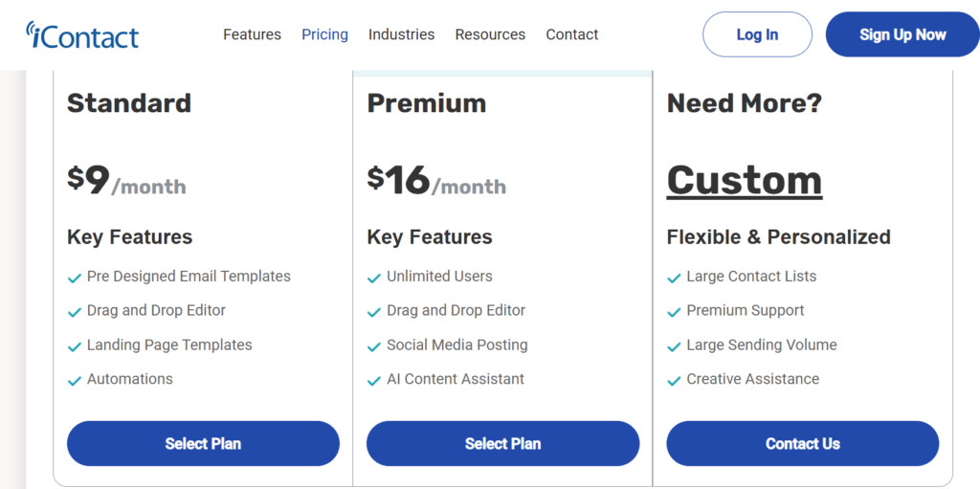Open the Resources navigation item
The image size is (980, 489).
(x=490, y=34)
